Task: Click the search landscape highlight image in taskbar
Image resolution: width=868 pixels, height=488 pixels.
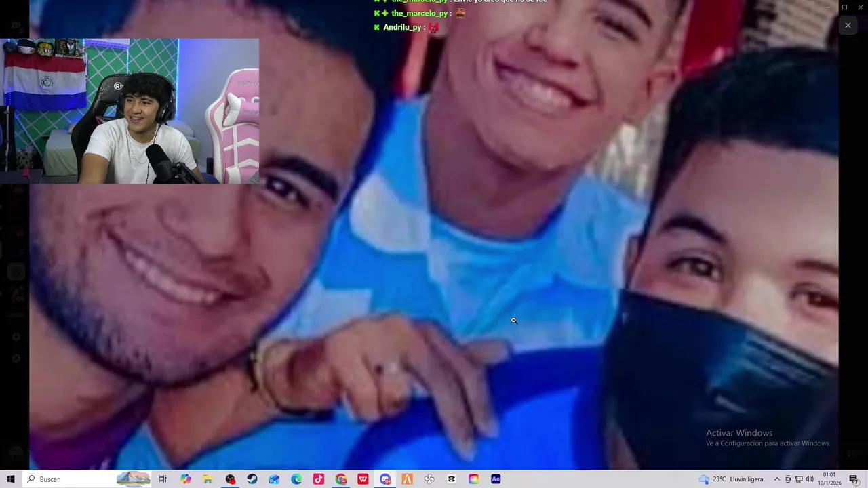Action: coord(133,479)
